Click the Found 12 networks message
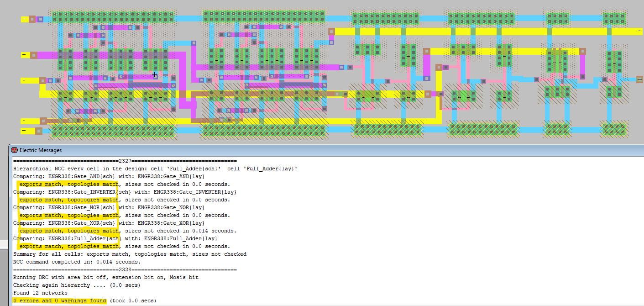The height and width of the screenshot is (306, 644). tap(40, 293)
